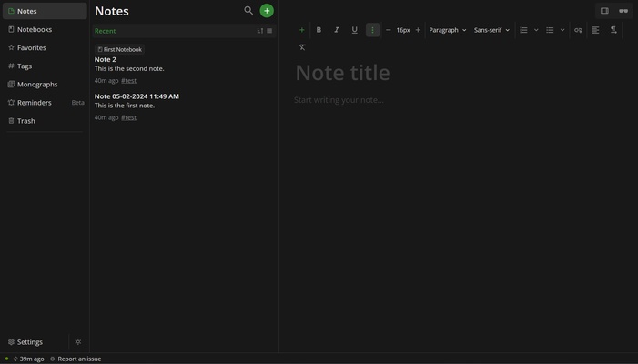
Task: Decrease font size with minus
Action: coord(389,30)
